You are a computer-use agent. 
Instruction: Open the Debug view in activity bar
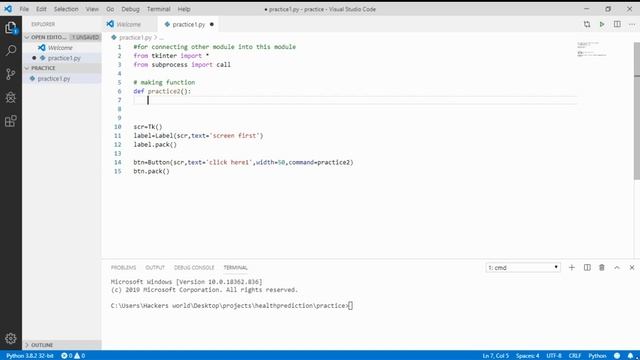click(x=11, y=97)
